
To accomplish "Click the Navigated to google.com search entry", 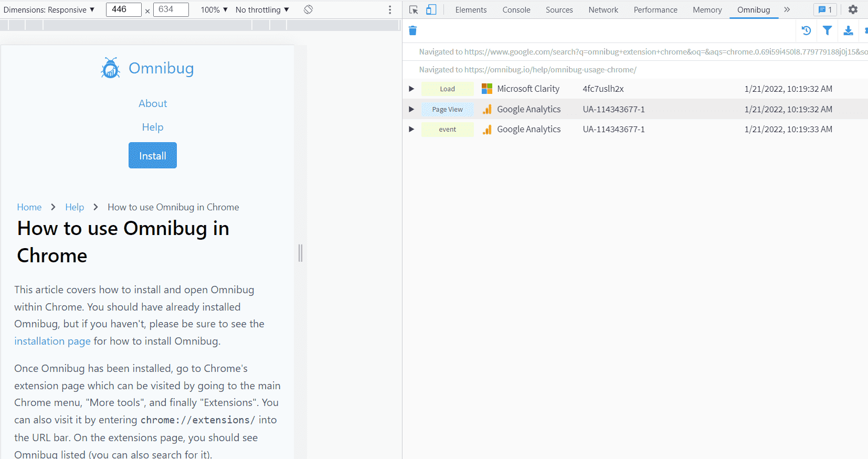I will pyautogui.click(x=643, y=52).
